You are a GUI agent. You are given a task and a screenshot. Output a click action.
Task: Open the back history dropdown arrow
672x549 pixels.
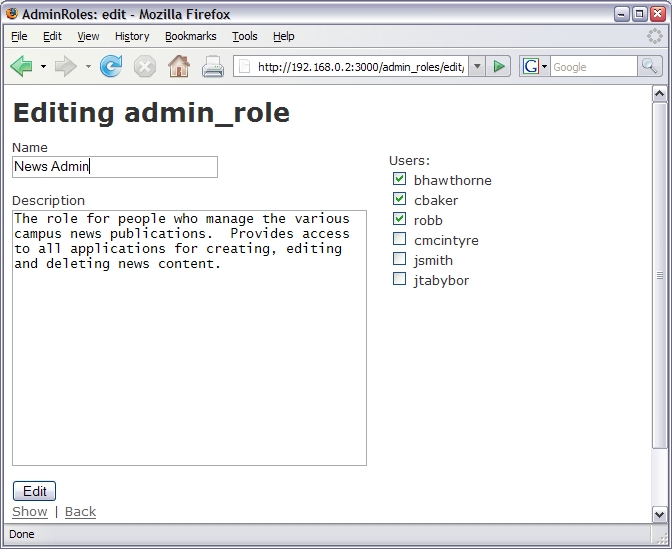pos(43,67)
